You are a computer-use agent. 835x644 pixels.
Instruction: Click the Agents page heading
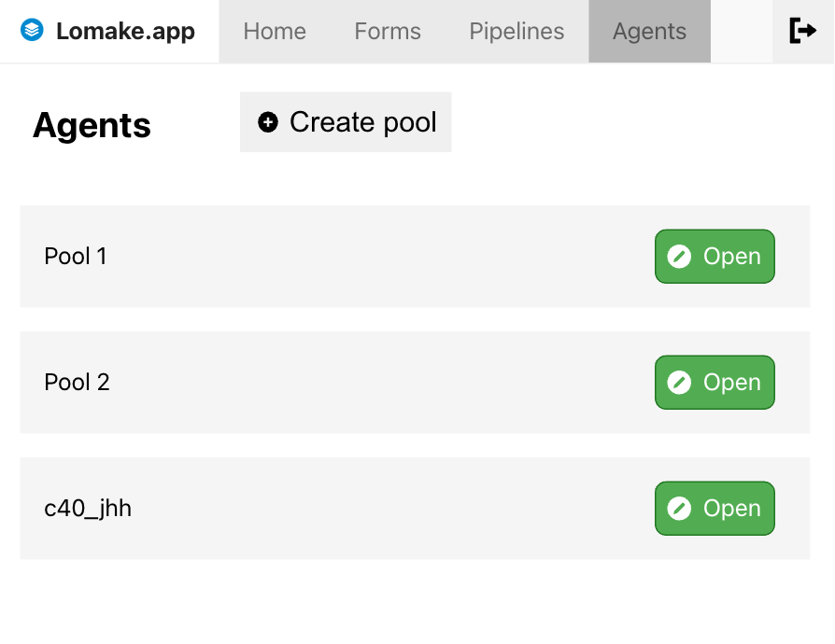[x=92, y=126]
